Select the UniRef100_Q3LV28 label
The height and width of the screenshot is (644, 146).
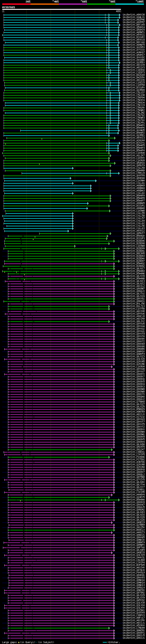(x=134, y=359)
